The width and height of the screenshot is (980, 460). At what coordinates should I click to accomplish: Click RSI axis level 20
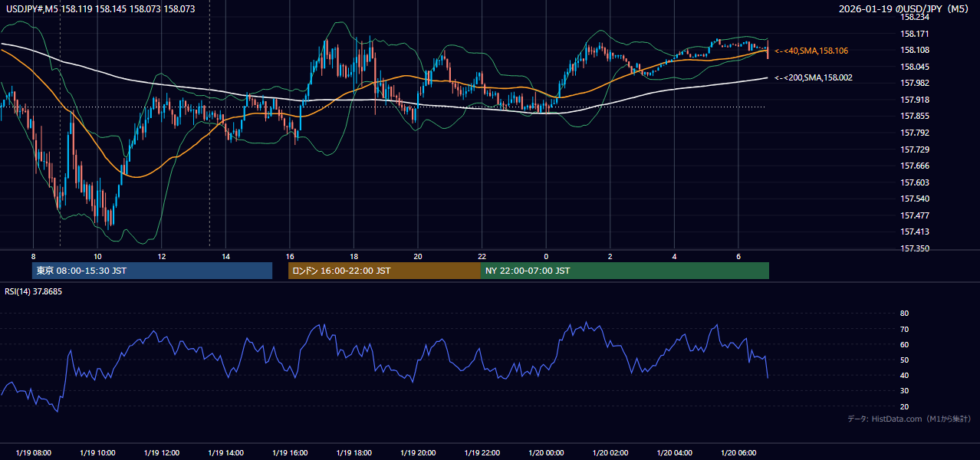(904, 406)
